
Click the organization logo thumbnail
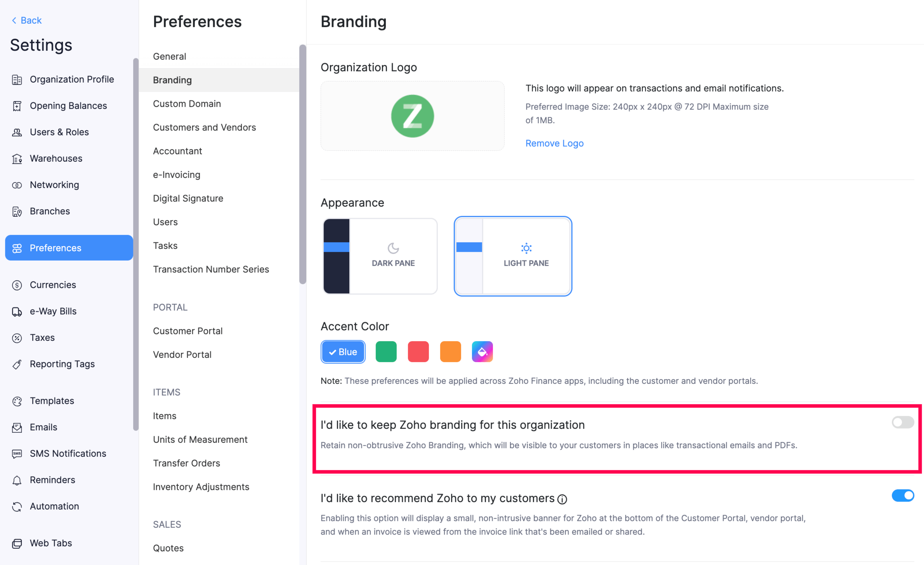pos(412,116)
